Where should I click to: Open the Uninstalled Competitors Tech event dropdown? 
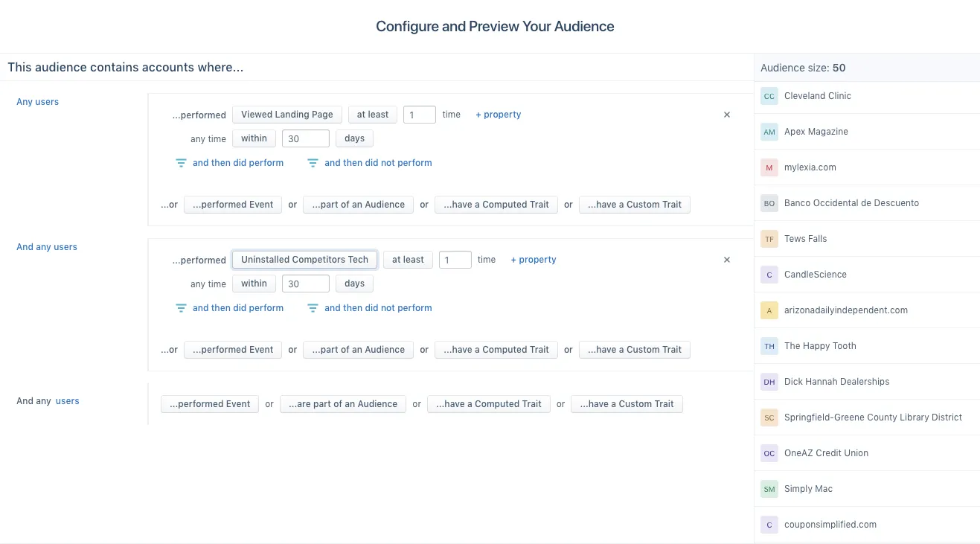[304, 260]
